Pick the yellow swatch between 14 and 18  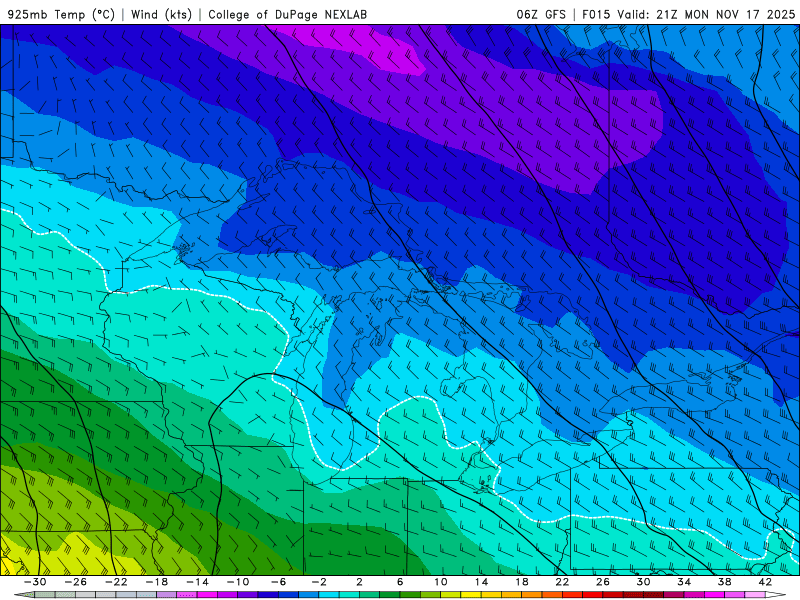(491, 594)
